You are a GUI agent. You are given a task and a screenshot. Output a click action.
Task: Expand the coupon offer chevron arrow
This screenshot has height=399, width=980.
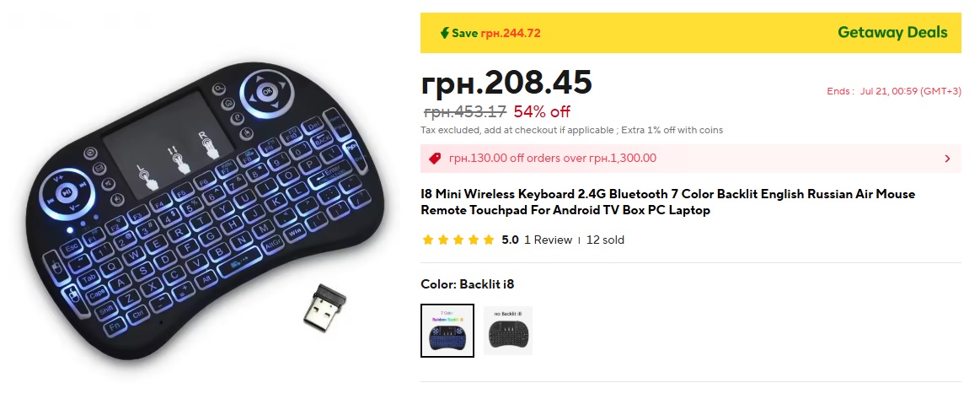(947, 158)
